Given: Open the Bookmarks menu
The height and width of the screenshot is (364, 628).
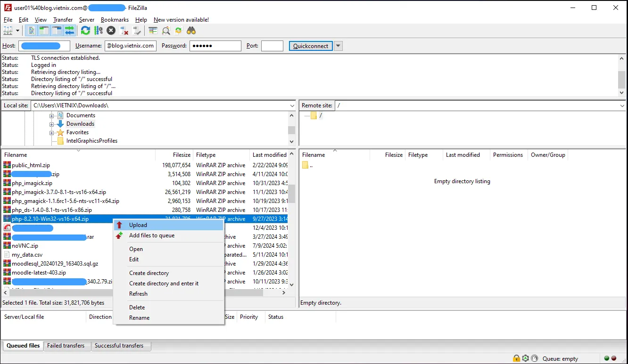Looking at the screenshot, I should [x=115, y=20].
